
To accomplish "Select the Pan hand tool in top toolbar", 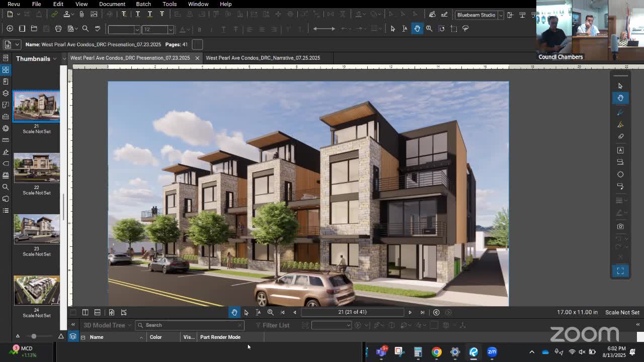I will coord(417,29).
